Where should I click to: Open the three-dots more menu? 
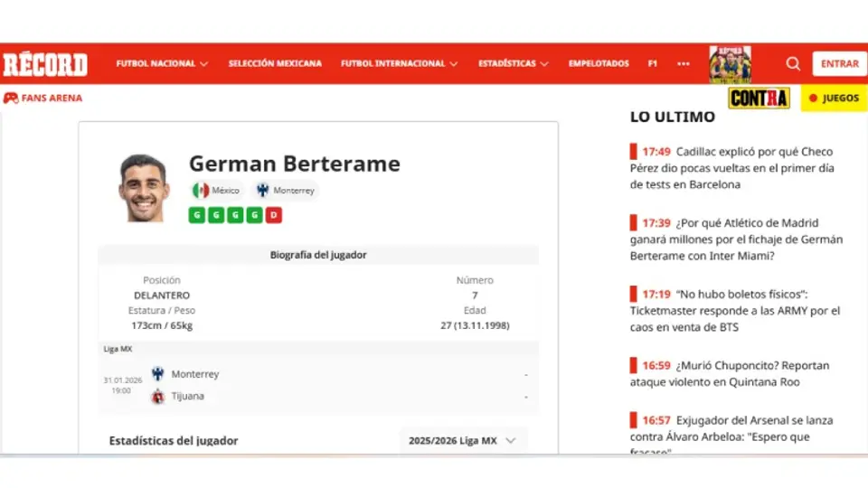(684, 63)
